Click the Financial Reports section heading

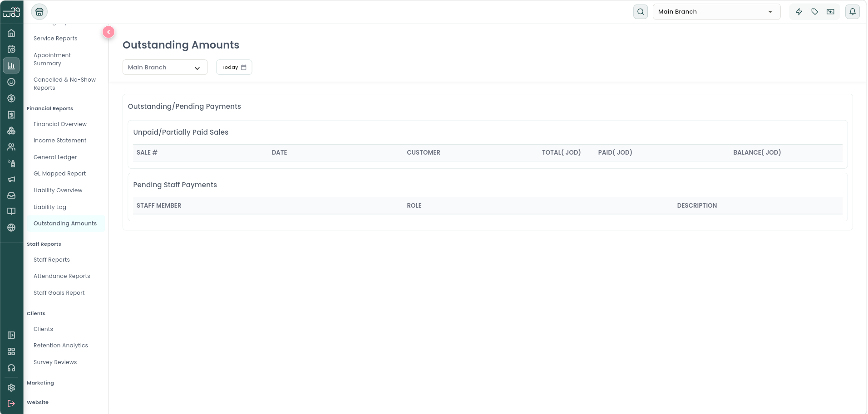click(x=49, y=108)
